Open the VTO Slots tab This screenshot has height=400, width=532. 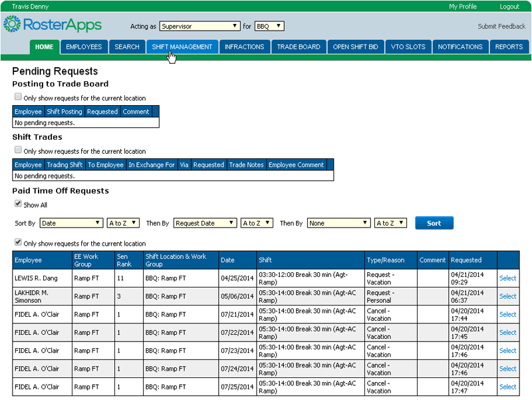point(408,47)
